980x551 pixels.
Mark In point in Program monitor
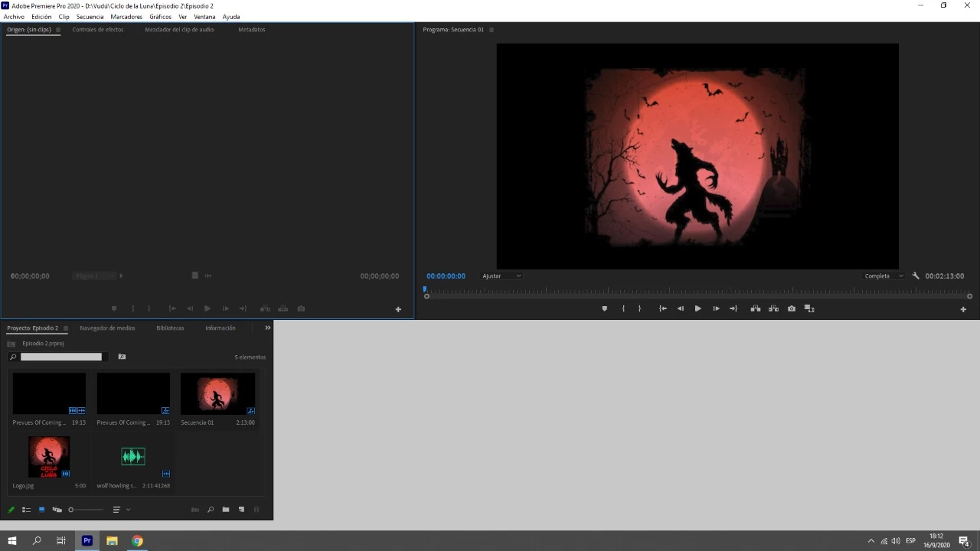point(623,308)
